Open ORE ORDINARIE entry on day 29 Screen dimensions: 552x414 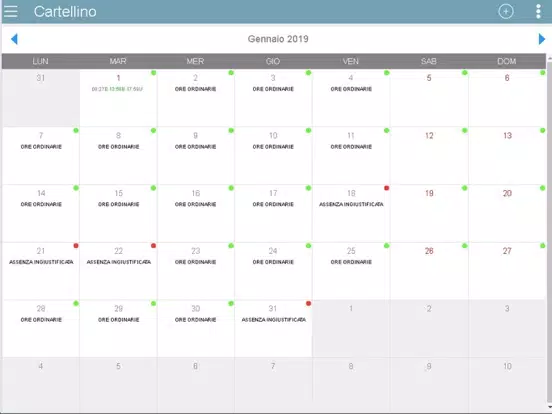pos(118,320)
